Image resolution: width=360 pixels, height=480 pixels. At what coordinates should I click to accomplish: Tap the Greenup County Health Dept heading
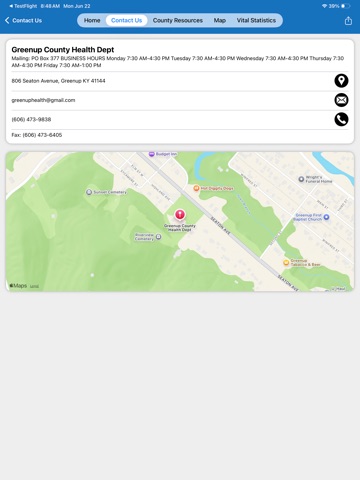[x=63, y=50]
